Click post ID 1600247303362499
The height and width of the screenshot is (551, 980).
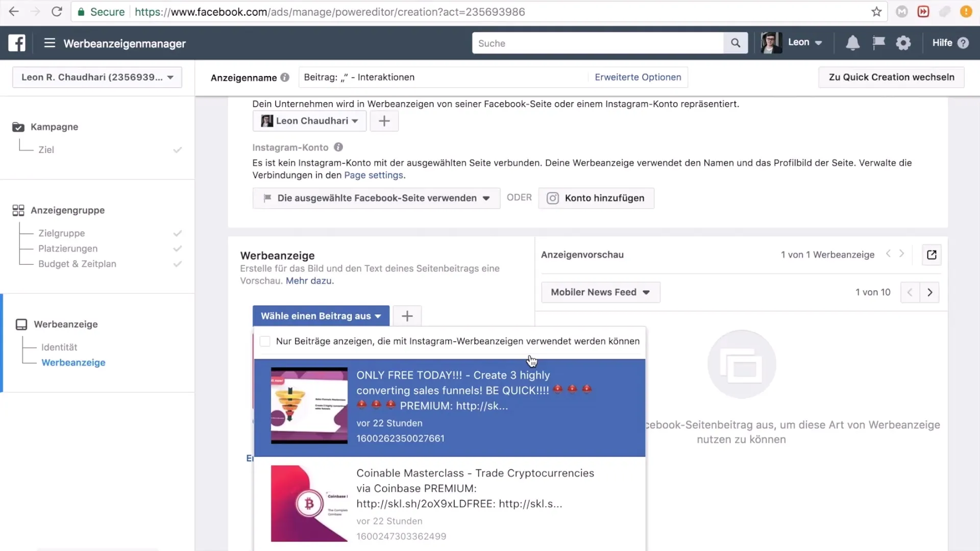coord(401,537)
